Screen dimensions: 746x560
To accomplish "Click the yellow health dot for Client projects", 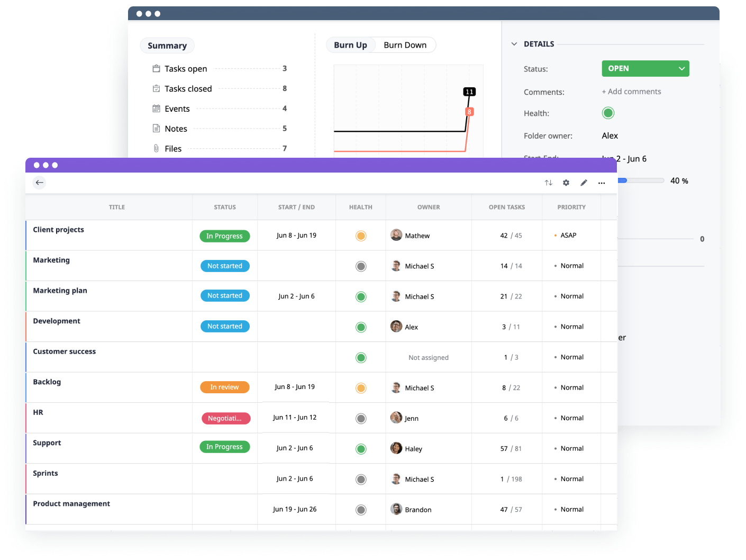I will [360, 235].
